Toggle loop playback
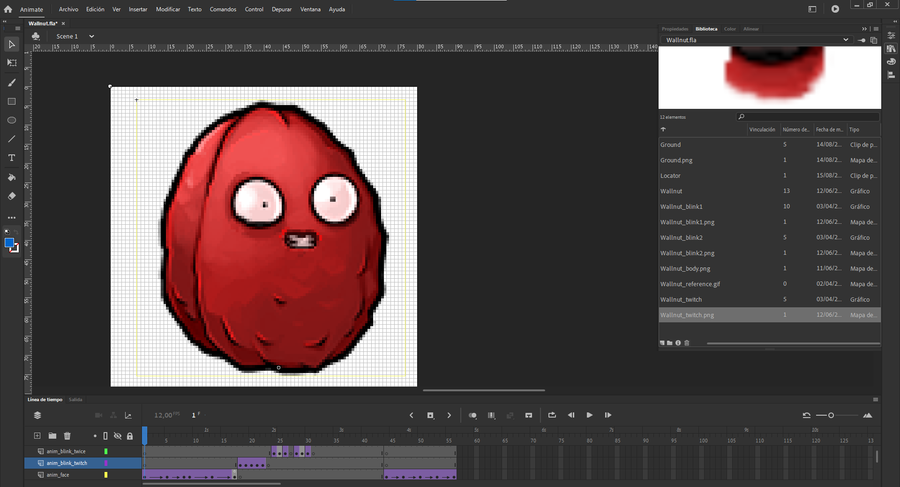This screenshot has height=487, width=900. coord(552,415)
